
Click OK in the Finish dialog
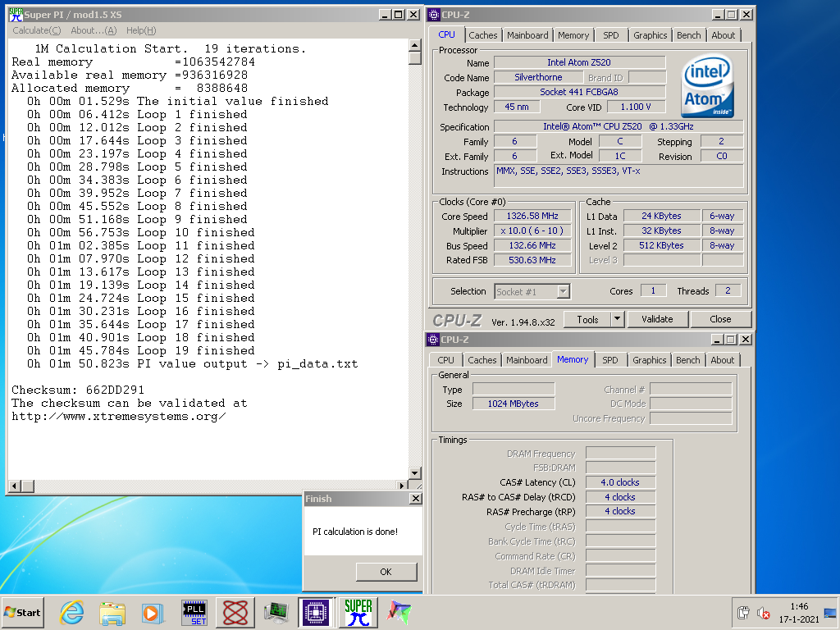coord(386,572)
